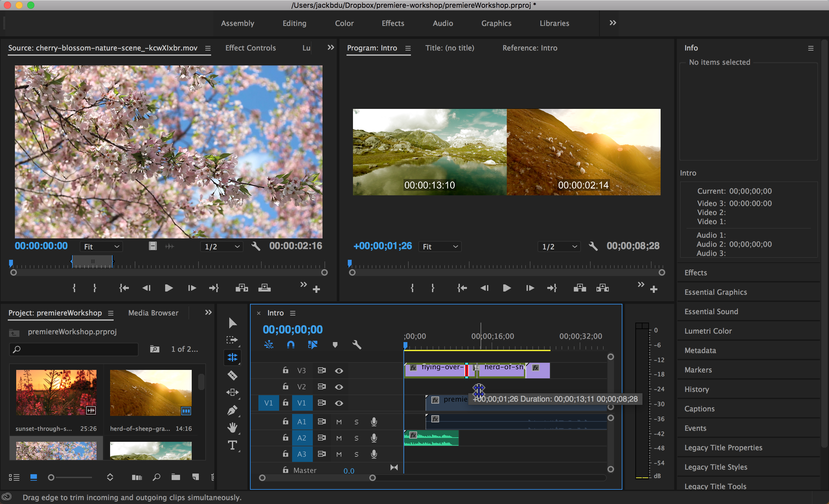Open the Graphics workspace

[496, 23]
